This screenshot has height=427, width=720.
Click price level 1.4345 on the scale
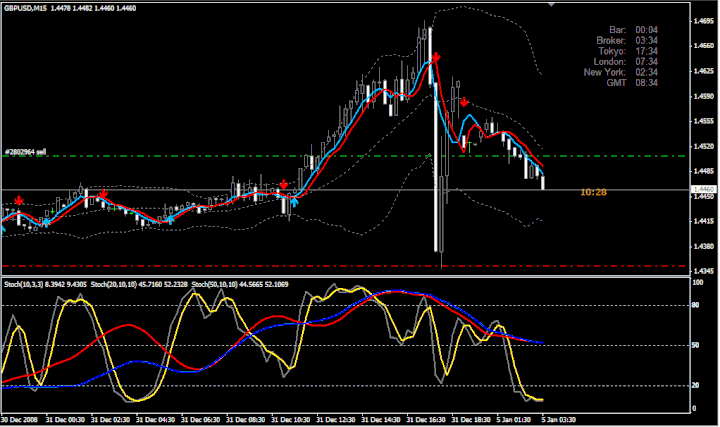tap(704, 271)
